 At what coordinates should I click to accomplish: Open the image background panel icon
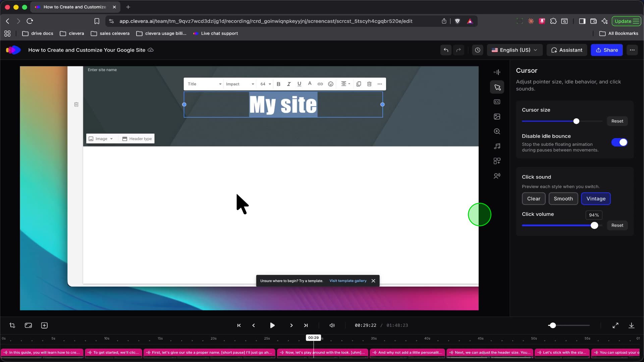[x=497, y=117]
